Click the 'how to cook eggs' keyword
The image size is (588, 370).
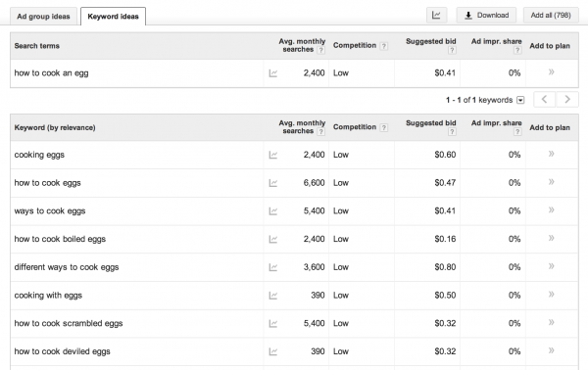tap(48, 183)
